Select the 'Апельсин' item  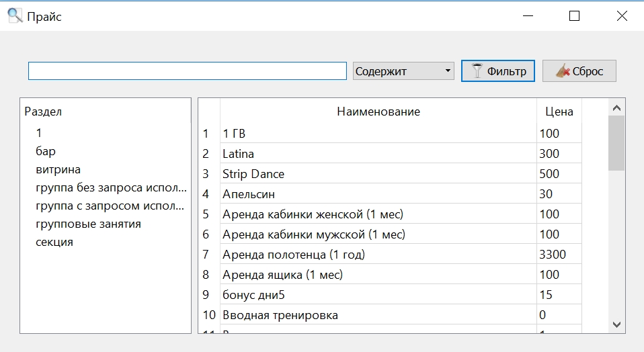pyautogui.click(x=378, y=193)
